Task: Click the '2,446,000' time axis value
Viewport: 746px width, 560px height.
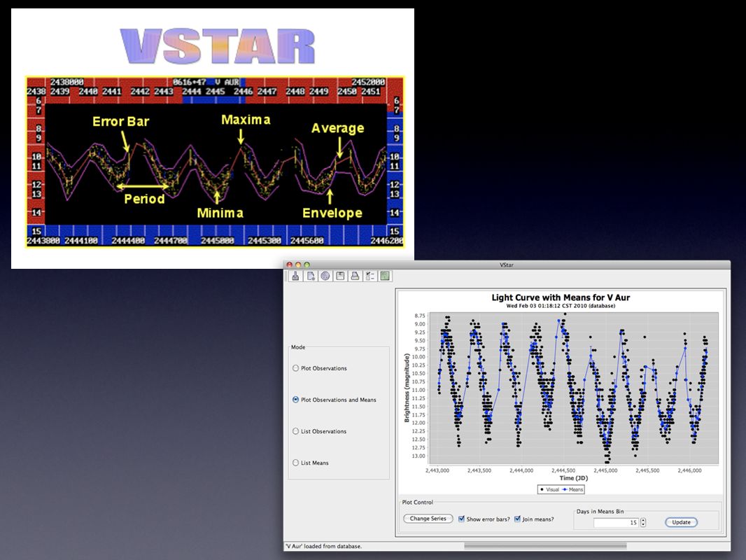Action: [x=689, y=470]
